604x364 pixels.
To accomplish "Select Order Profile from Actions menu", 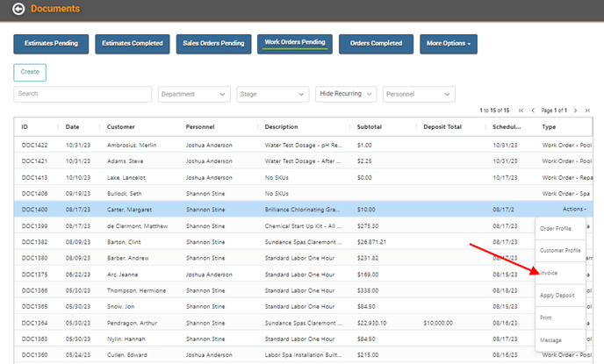I will (x=555, y=228).
